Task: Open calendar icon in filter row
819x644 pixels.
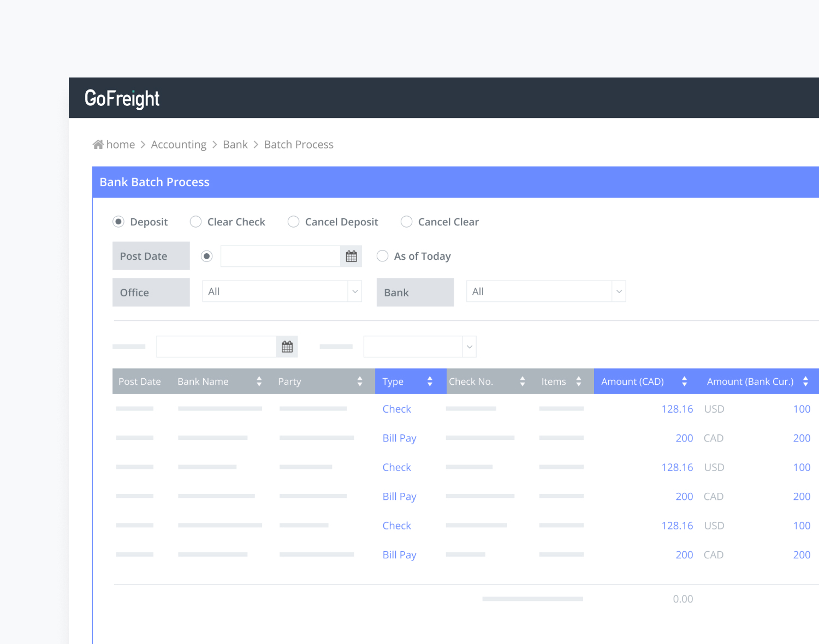Action: [287, 347]
